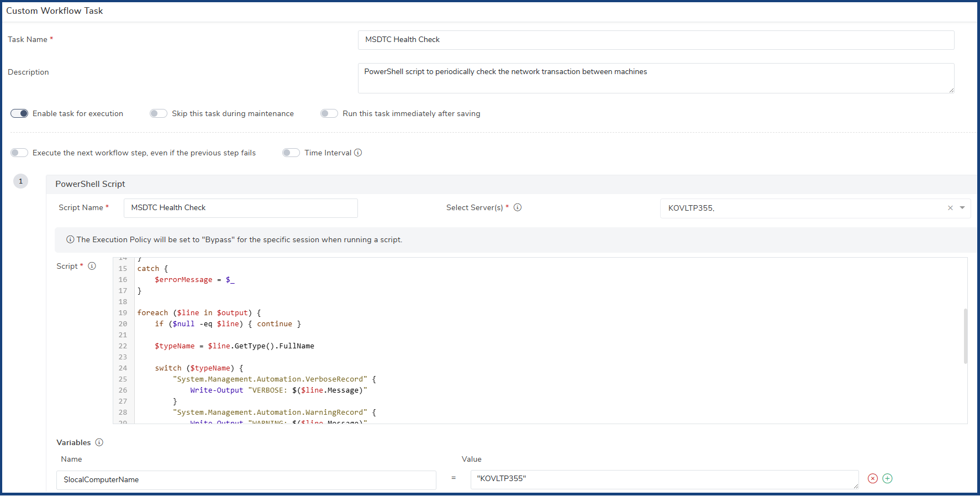Click script line 26 Write-Output VERBOSE
This screenshot has height=496, width=980.
pyautogui.click(x=278, y=390)
